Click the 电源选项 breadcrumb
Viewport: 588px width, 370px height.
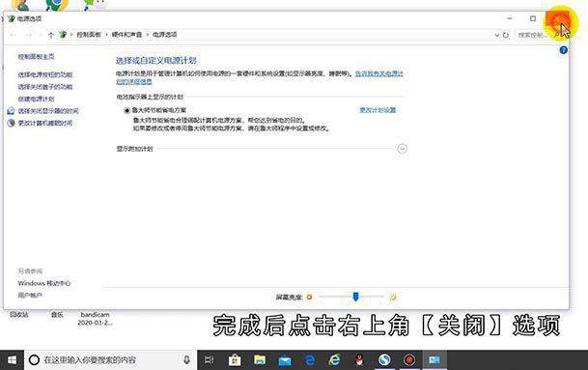(165, 35)
